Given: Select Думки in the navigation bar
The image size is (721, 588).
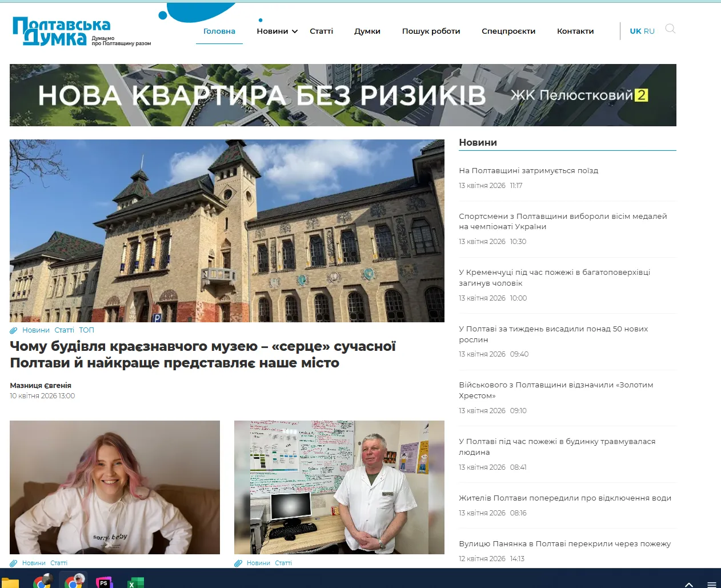Looking at the screenshot, I should click(367, 31).
